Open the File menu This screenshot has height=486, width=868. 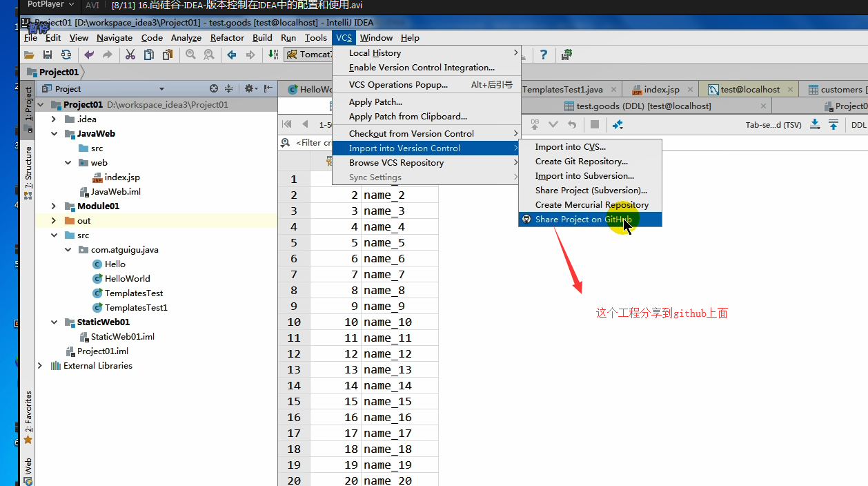pos(30,37)
